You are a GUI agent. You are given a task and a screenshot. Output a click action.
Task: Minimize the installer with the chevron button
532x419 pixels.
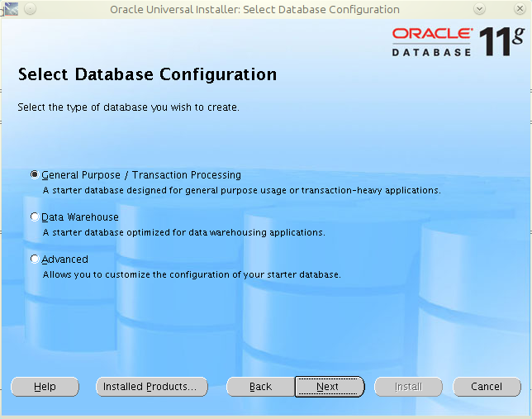[479, 9]
